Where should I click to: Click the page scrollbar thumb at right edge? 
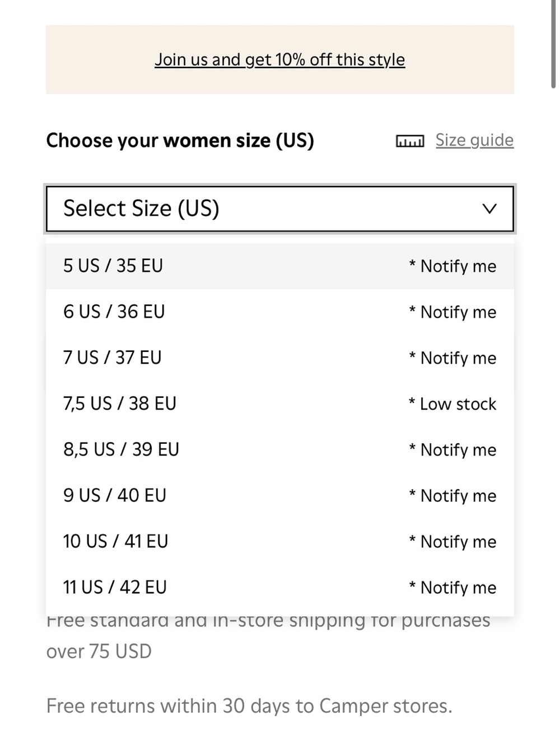[553, 45]
